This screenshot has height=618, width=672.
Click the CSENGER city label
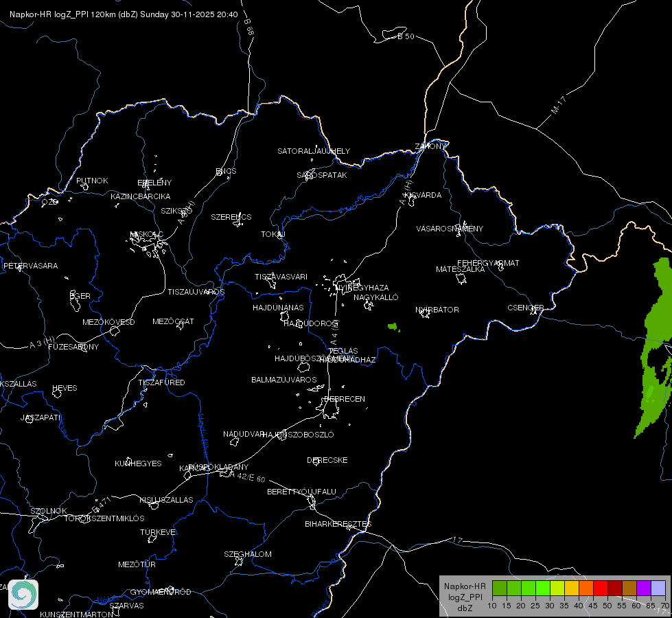click(525, 308)
